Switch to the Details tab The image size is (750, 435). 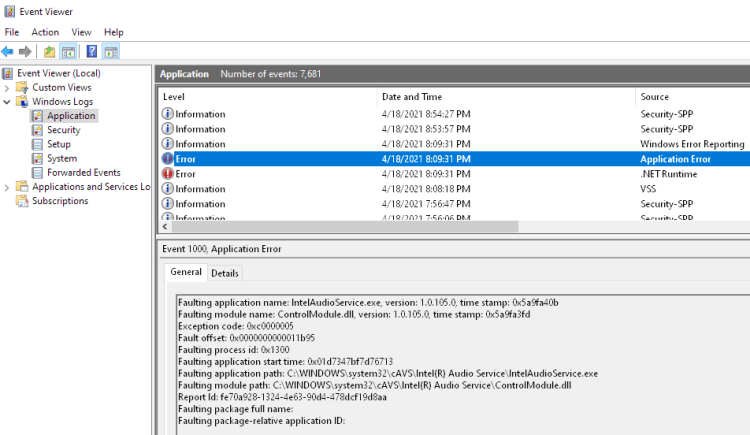pyautogui.click(x=225, y=273)
